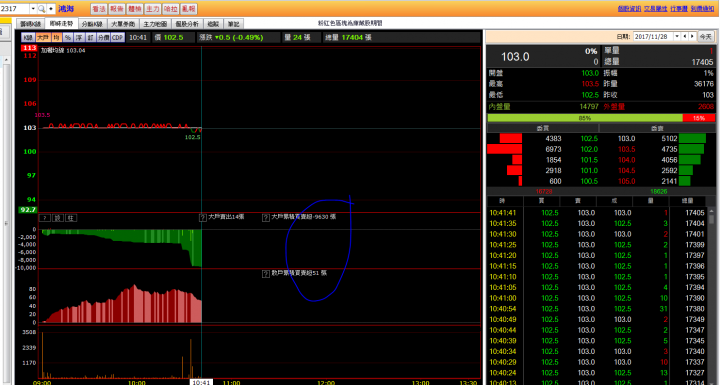Click the red 15% outer volume bar
Screen dimensions: 720x385
click(698, 118)
